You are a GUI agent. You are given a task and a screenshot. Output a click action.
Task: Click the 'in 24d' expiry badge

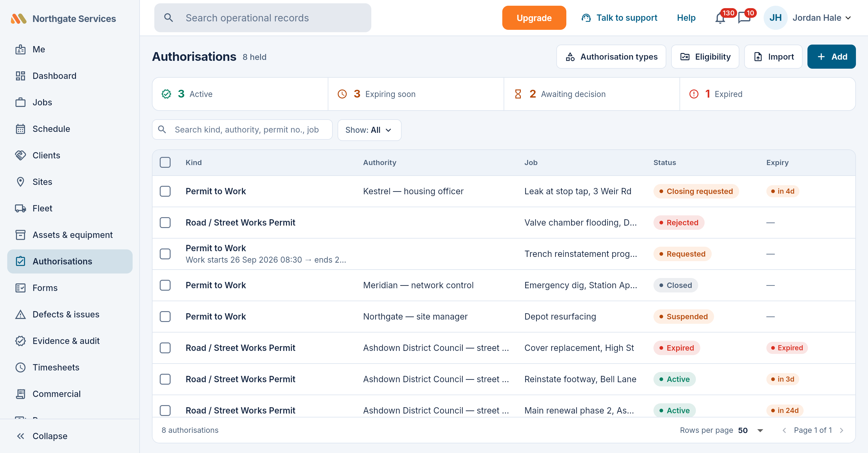(x=785, y=411)
